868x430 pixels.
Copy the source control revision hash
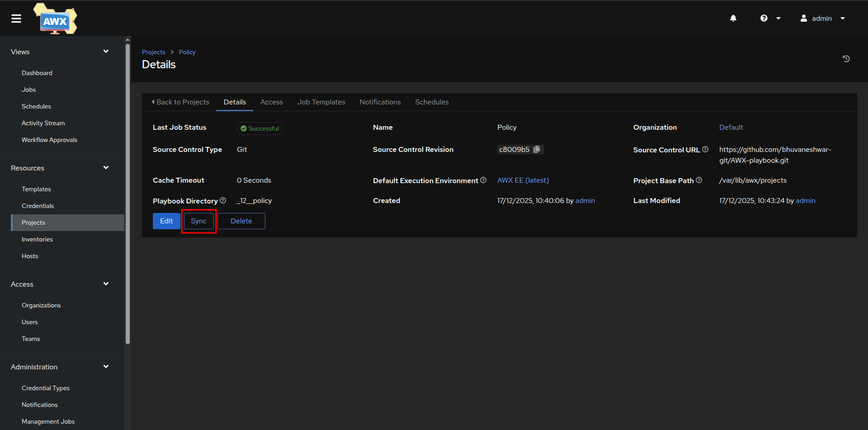[x=537, y=149]
